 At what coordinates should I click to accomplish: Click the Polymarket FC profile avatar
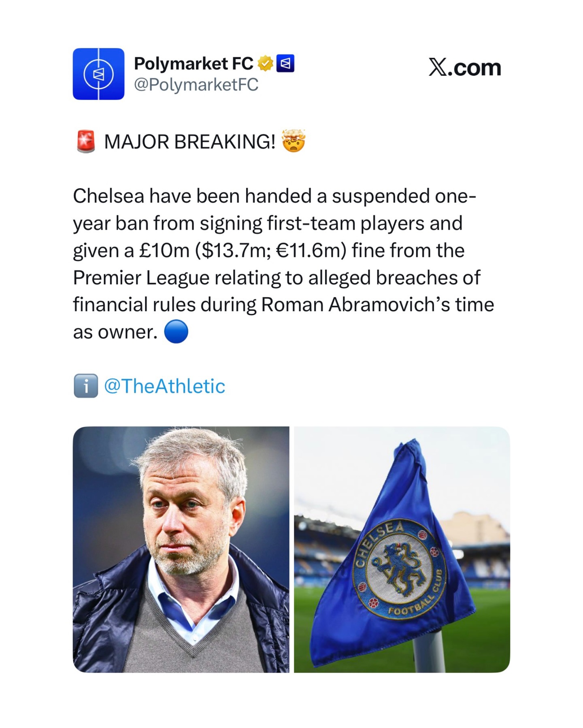(x=98, y=74)
